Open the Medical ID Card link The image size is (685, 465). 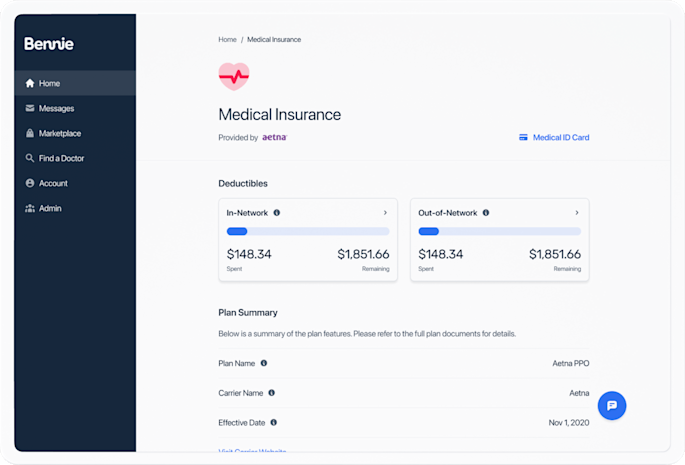(x=554, y=137)
